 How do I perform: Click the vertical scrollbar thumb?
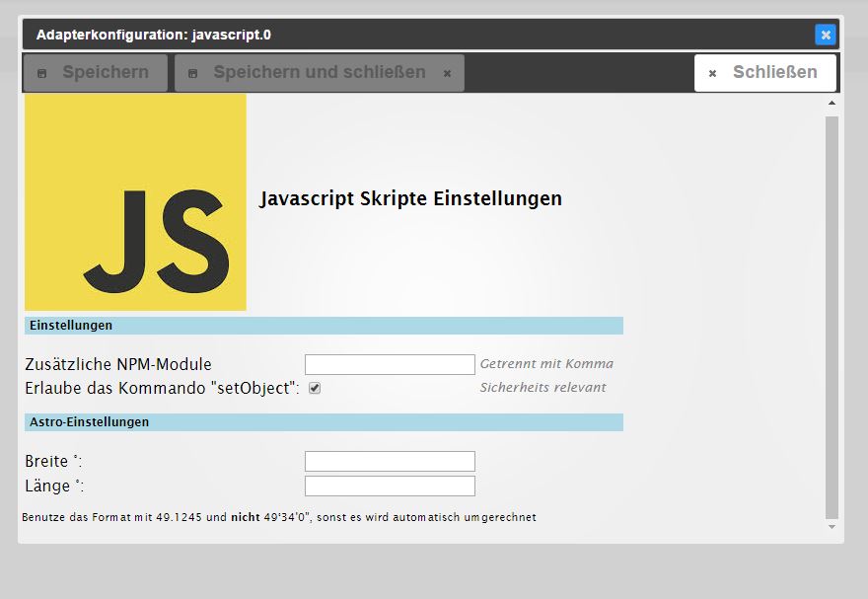tap(832, 318)
